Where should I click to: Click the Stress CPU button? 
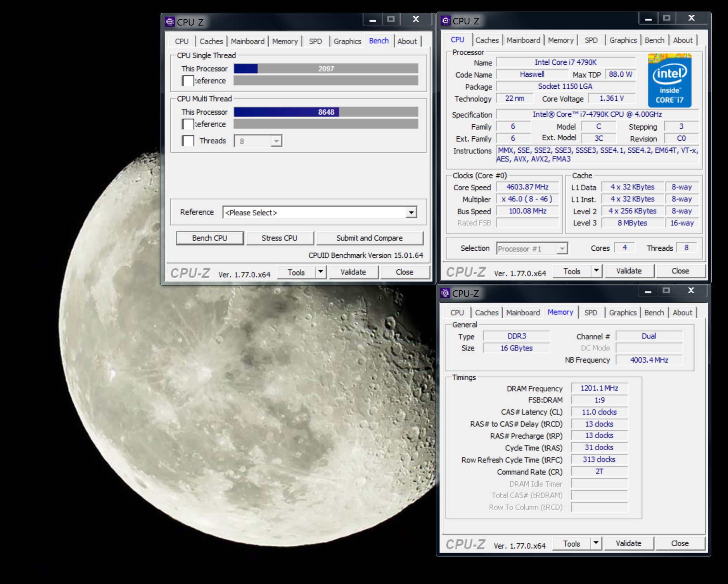tap(280, 238)
